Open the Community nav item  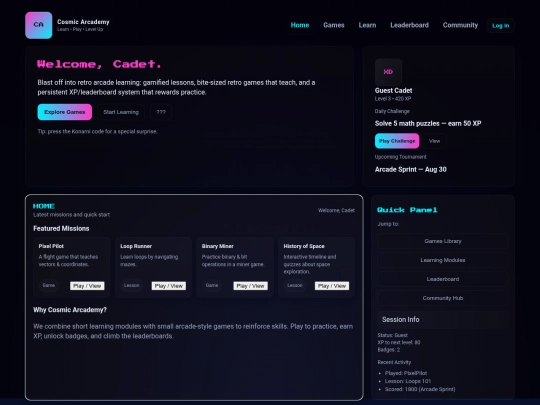point(460,25)
